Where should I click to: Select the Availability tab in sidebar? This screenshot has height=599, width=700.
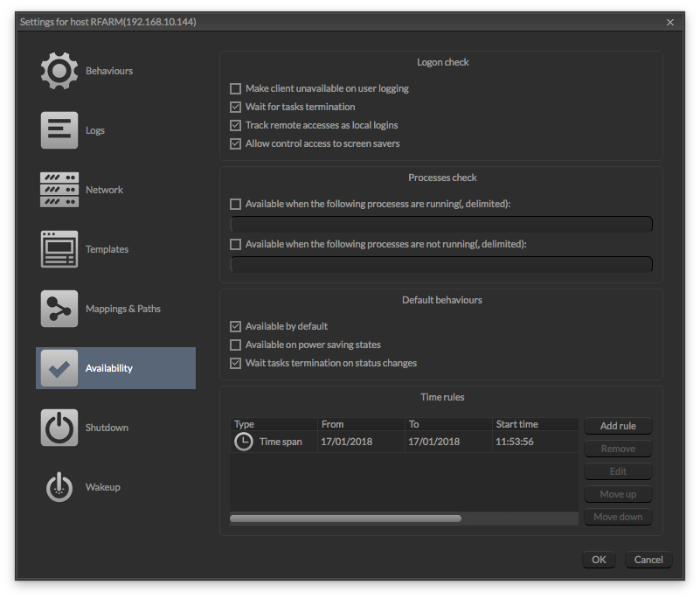(115, 368)
